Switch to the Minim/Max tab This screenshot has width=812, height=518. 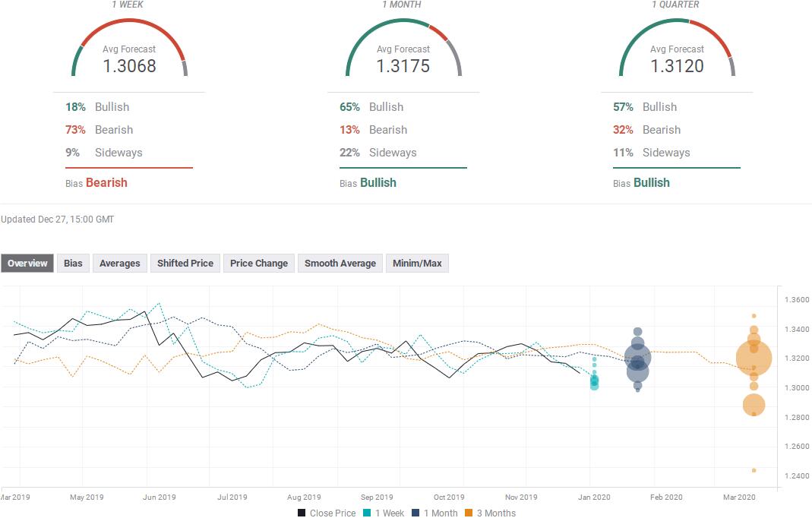tap(417, 263)
